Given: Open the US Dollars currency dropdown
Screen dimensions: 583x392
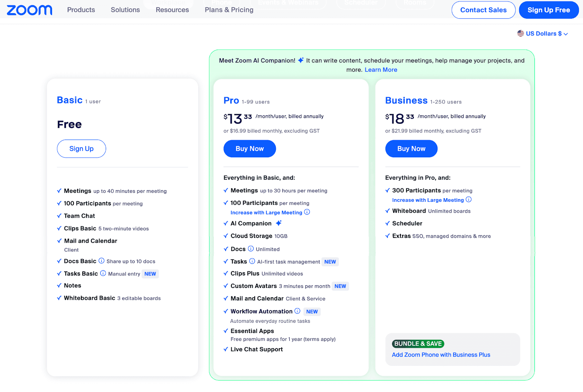Looking at the screenshot, I should (544, 34).
